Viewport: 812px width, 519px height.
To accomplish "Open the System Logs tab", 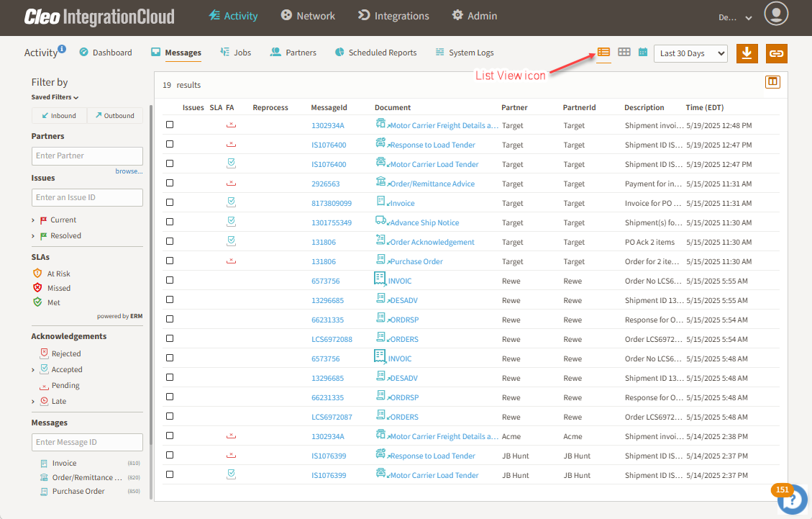I will [x=465, y=53].
